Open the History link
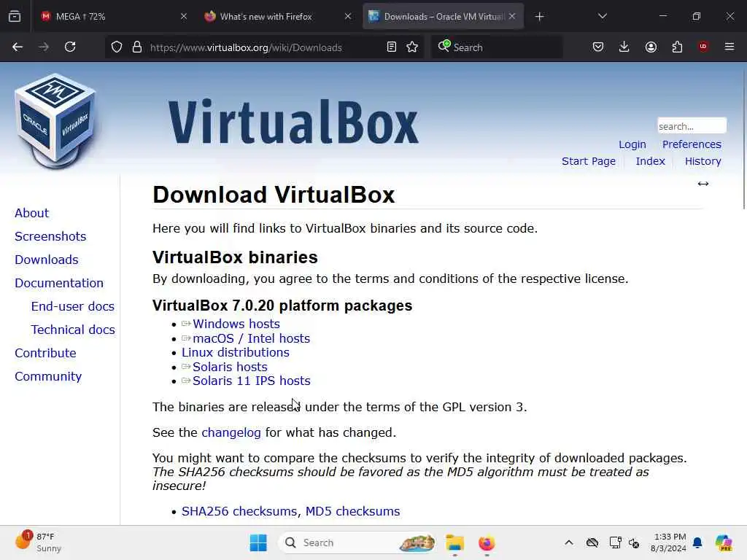Image resolution: width=747 pixels, height=560 pixels. pyautogui.click(x=703, y=161)
